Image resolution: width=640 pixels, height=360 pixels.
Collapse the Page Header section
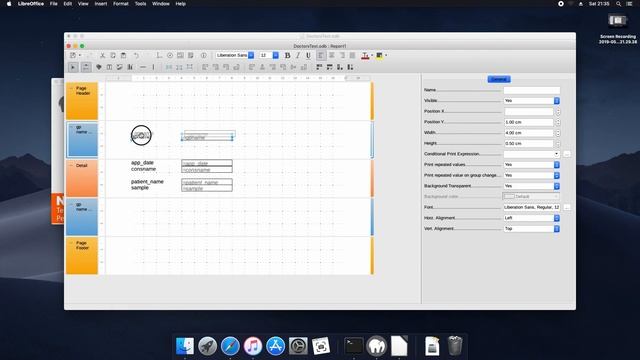click(x=71, y=88)
